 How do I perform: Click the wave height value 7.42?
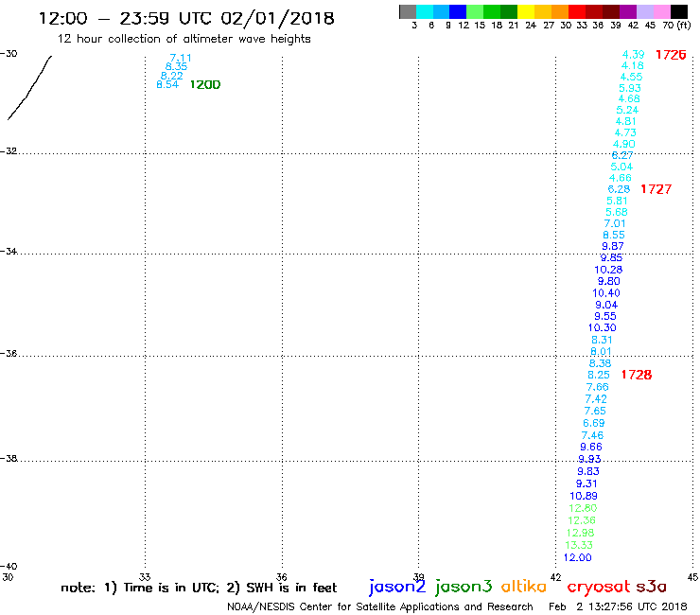click(596, 399)
